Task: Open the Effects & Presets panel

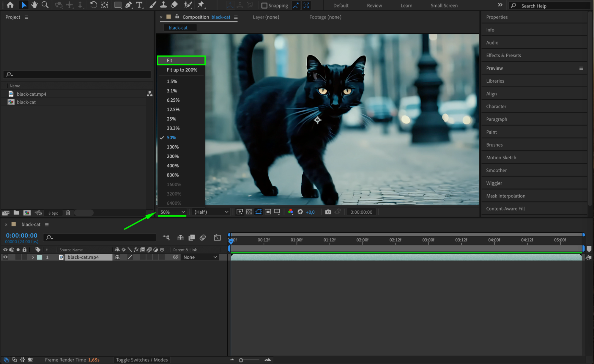Action: pyautogui.click(x=503, y=55)
